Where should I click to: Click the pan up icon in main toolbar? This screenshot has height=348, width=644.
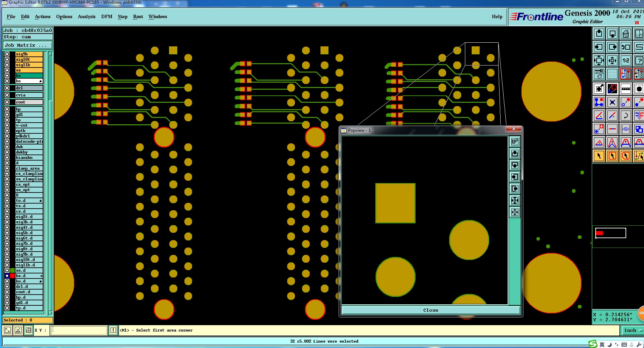click(x=599, y=34)
